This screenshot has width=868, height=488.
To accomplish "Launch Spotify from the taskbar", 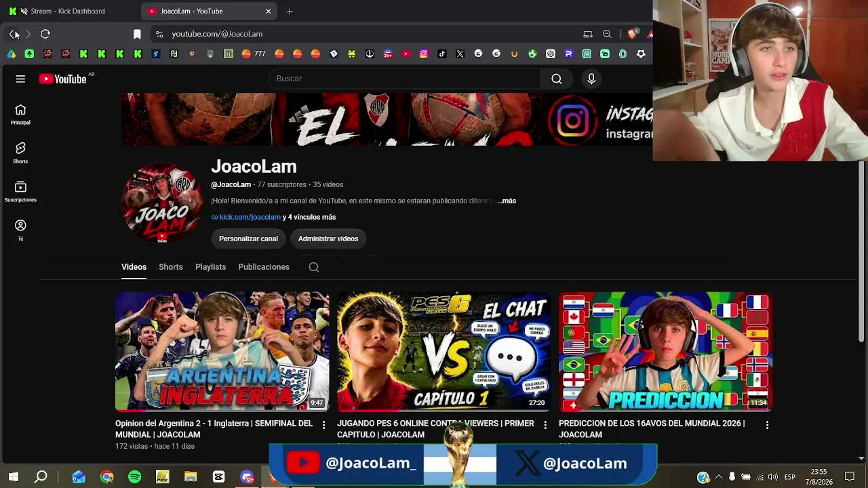I will (134, 477).
